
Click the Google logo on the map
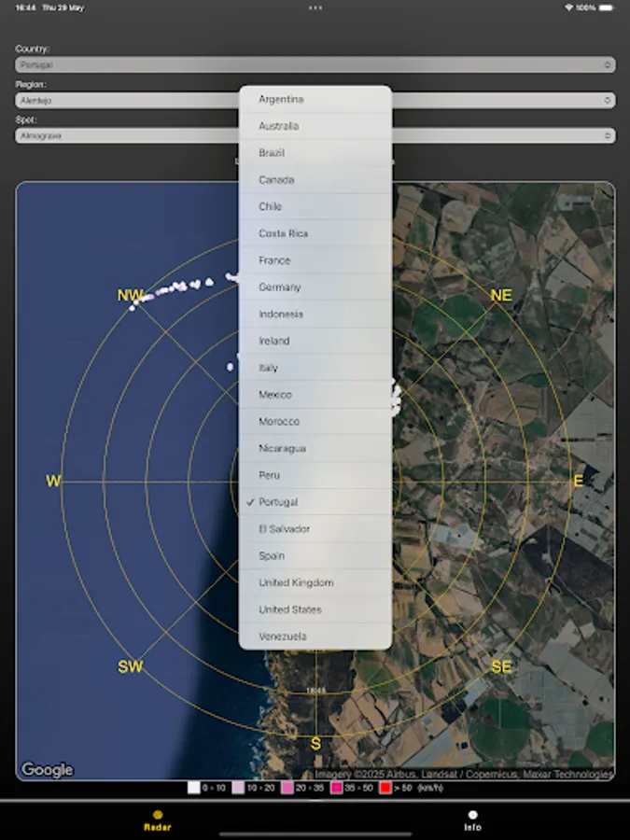pos(48,770)
